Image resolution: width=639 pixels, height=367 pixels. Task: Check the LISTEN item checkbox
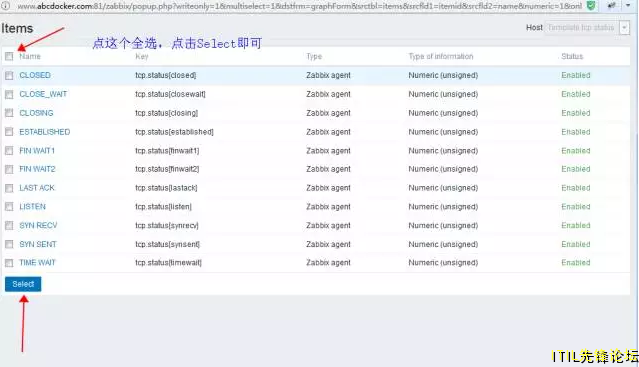pos(9,207)
